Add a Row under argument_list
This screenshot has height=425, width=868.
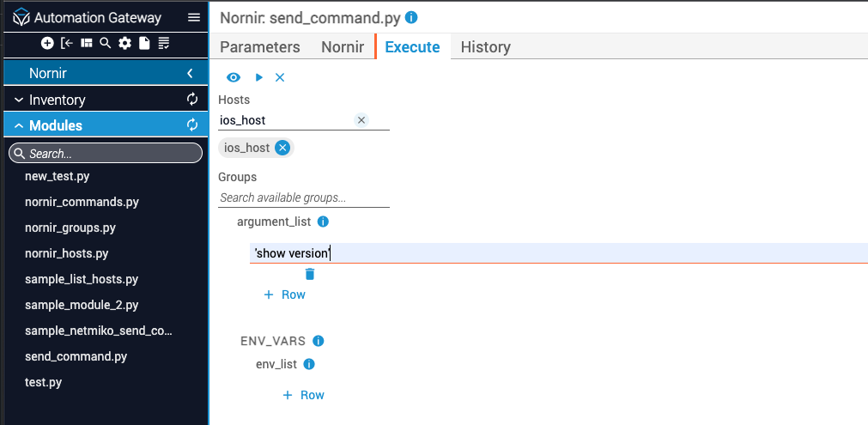(x=285, y=294)
